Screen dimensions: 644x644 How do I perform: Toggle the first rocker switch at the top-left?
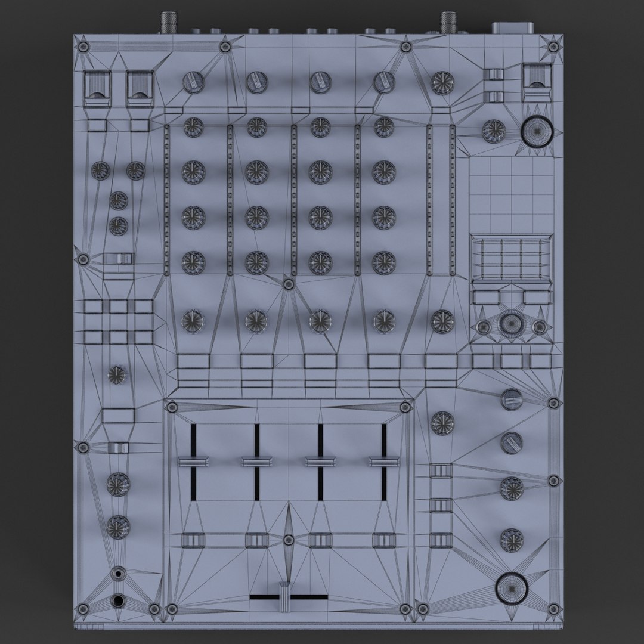[97, 89]
